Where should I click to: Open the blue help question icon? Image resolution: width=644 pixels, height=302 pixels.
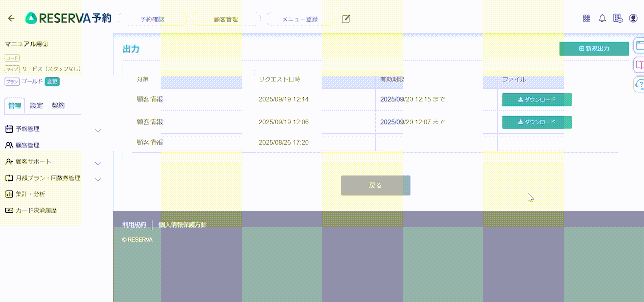(x=639, y=84)
